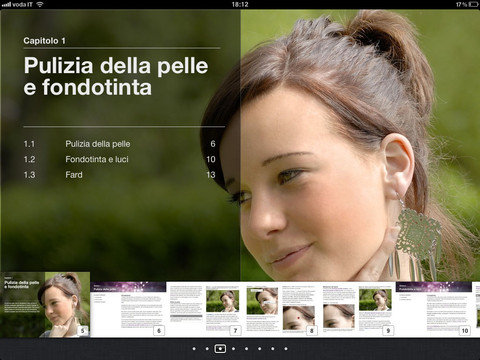480x360 pixels.
Task: Tap the 18:12 clock in status bar
Action: (x=240, y=4)
